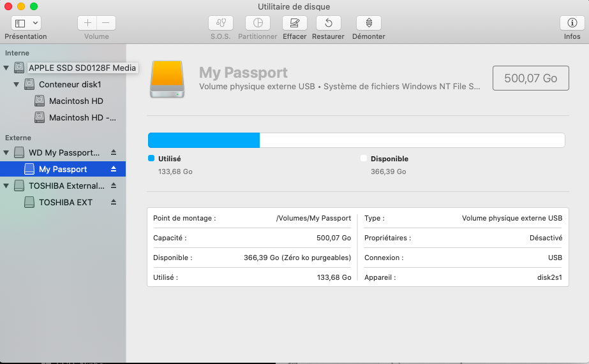Select Macintosh HD in sidebar

[x=75, y=101]
